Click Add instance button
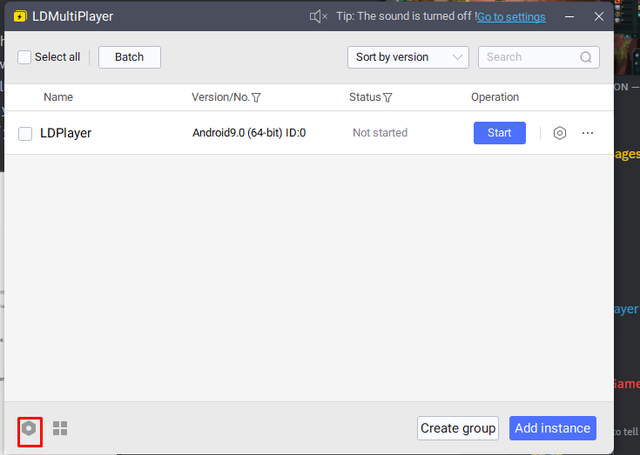This screenshot has height=455, width=640. [x=553, y=428]
